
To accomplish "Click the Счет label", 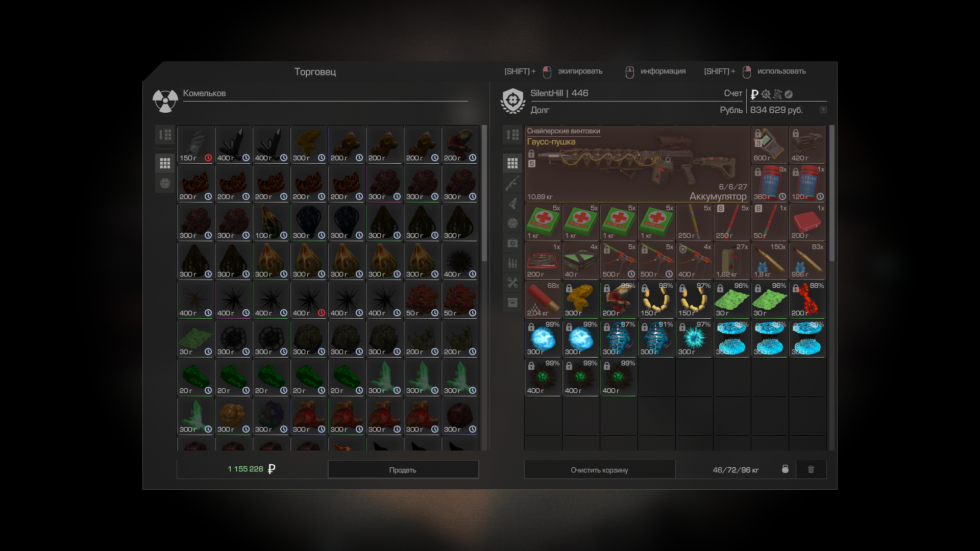I will (x=733, y=93).
